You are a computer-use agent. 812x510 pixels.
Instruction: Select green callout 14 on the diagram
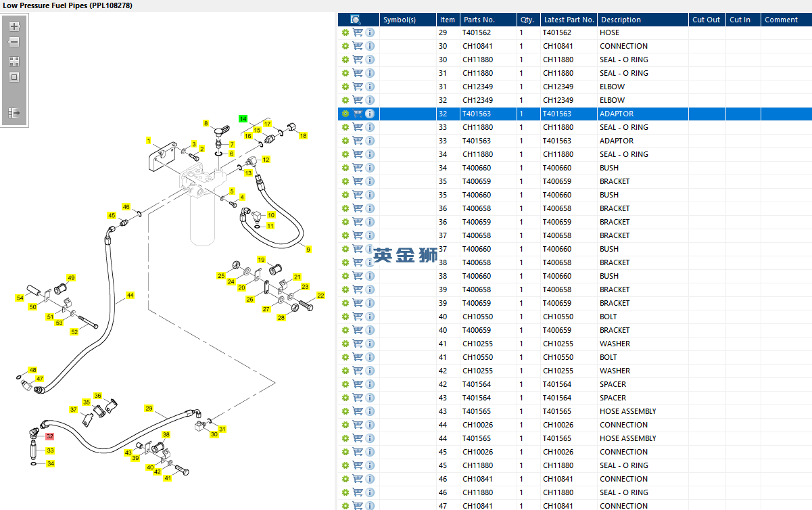click(x=243, y=118)
